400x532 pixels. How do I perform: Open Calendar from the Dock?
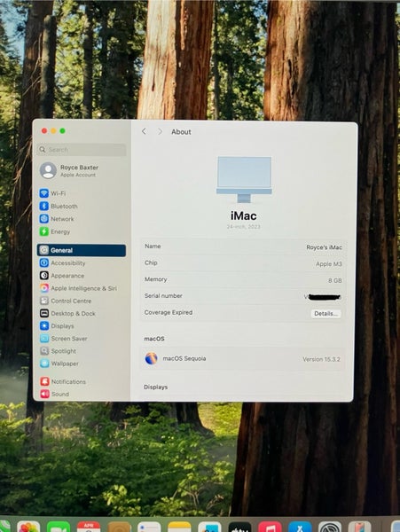coord(89,527)
